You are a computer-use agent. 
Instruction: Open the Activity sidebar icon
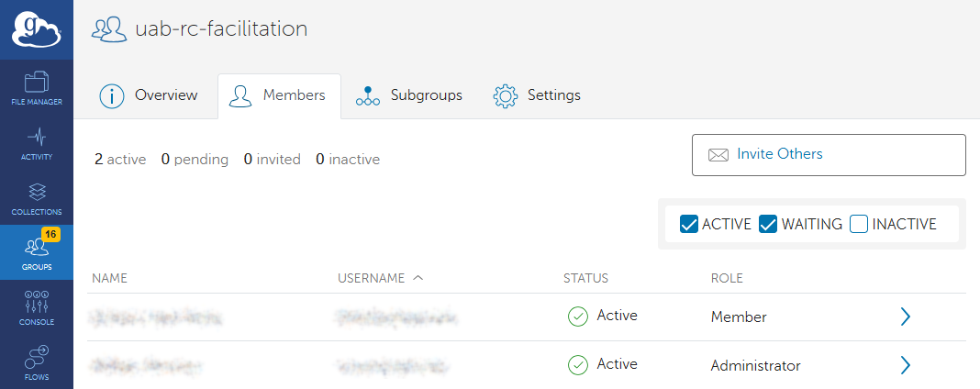coord(37,143)
